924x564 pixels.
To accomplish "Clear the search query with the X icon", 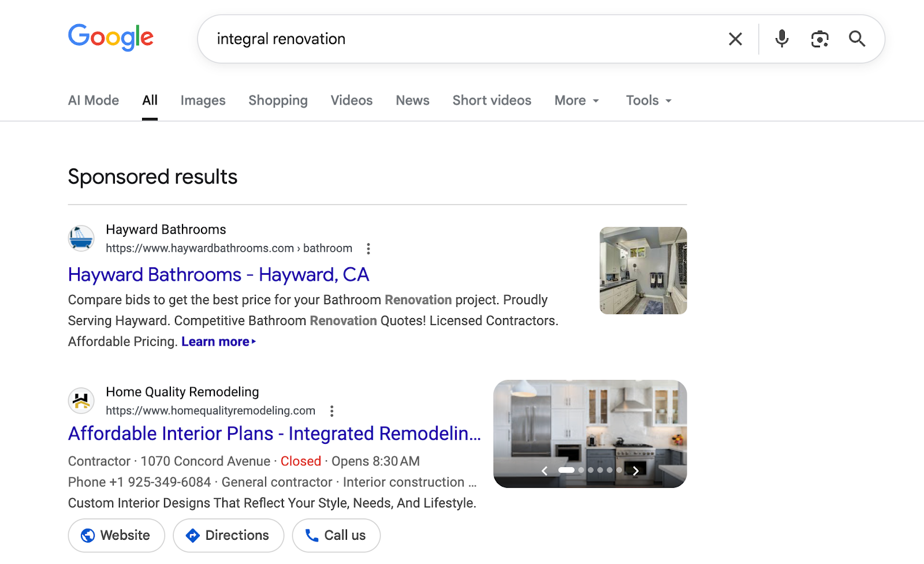I will click(x=735, y=39).
